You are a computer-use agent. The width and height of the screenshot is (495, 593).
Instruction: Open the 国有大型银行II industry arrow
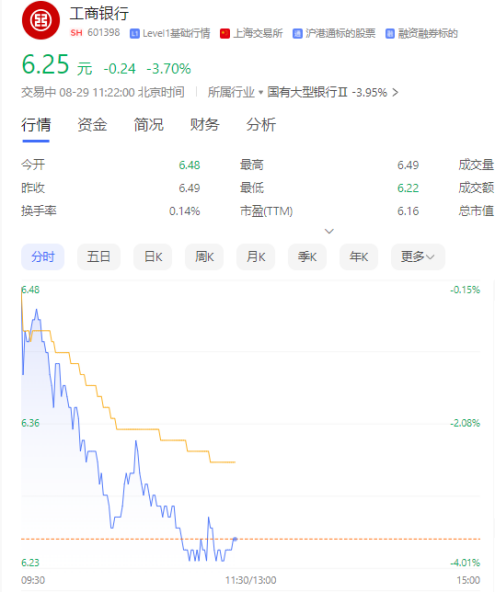tap(395, 92)
